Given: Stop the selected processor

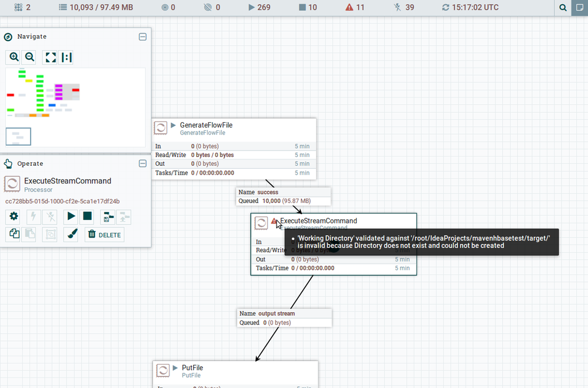Looking at the screenshot, I should pyautogui.click(x=88, y=216).
